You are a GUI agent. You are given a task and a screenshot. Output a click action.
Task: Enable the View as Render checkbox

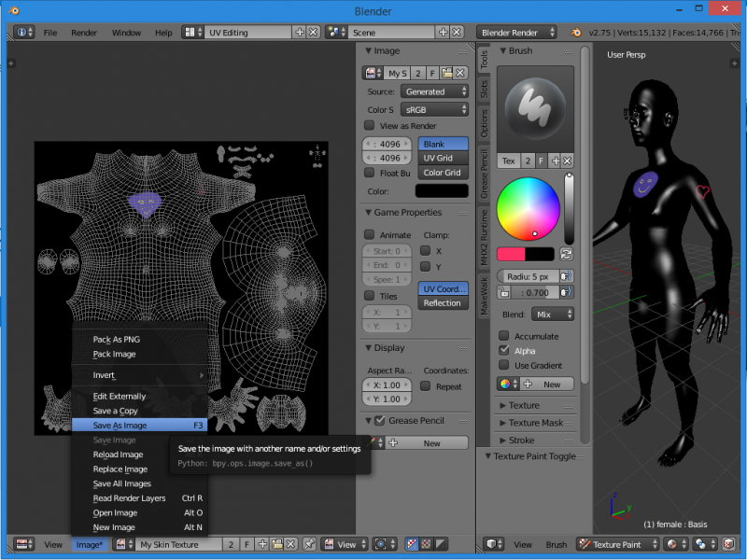tap(370, 126)
